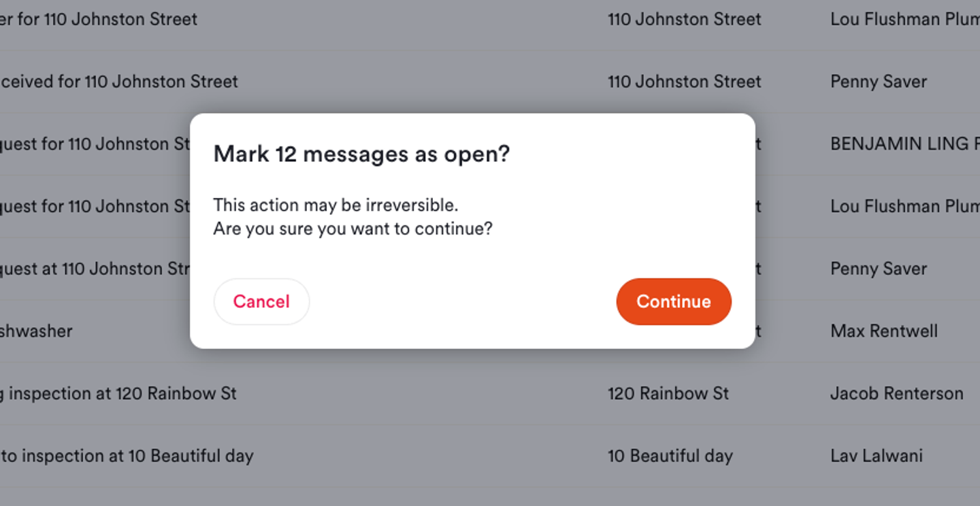Click the Cancel button in the dialog

click(261, 301)
